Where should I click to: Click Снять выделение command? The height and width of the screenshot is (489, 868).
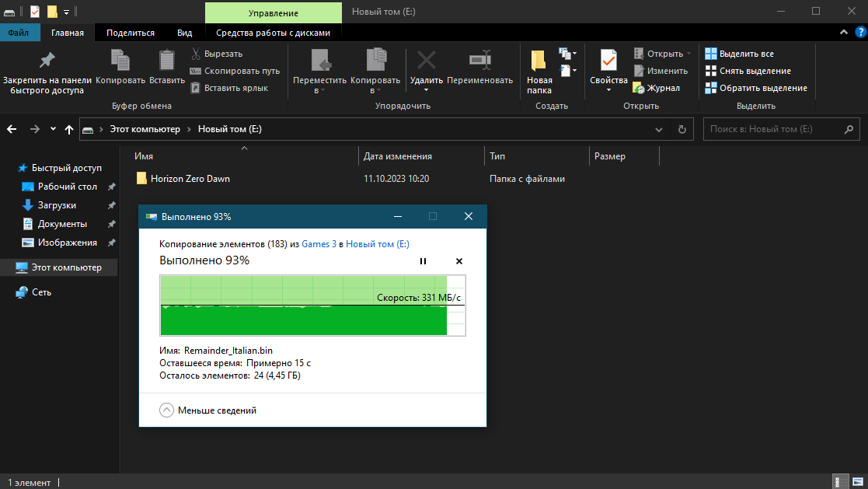[x=748, y=71]
